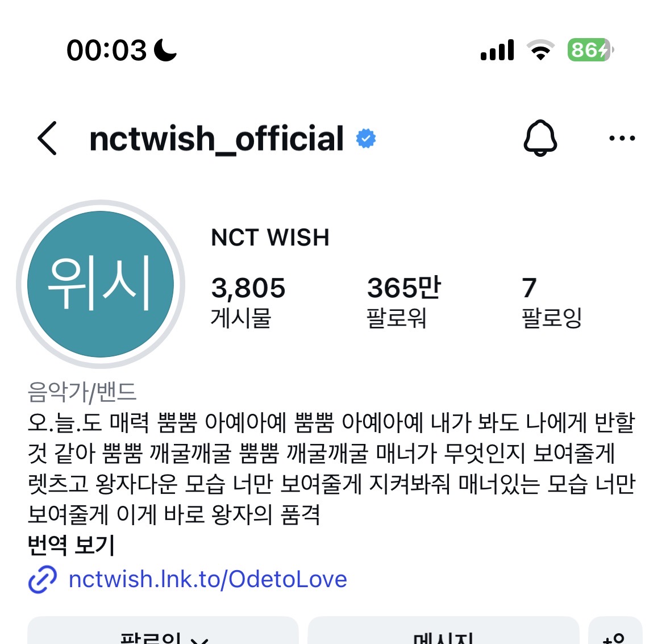
Task: Tap the battery indicator showing 86
Action: (590, 50)
